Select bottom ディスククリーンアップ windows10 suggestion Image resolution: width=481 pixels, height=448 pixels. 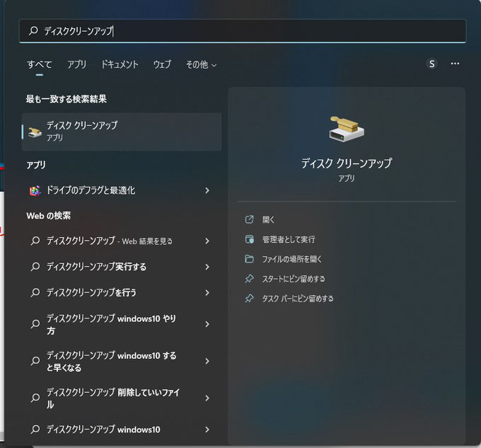(122, 430)
